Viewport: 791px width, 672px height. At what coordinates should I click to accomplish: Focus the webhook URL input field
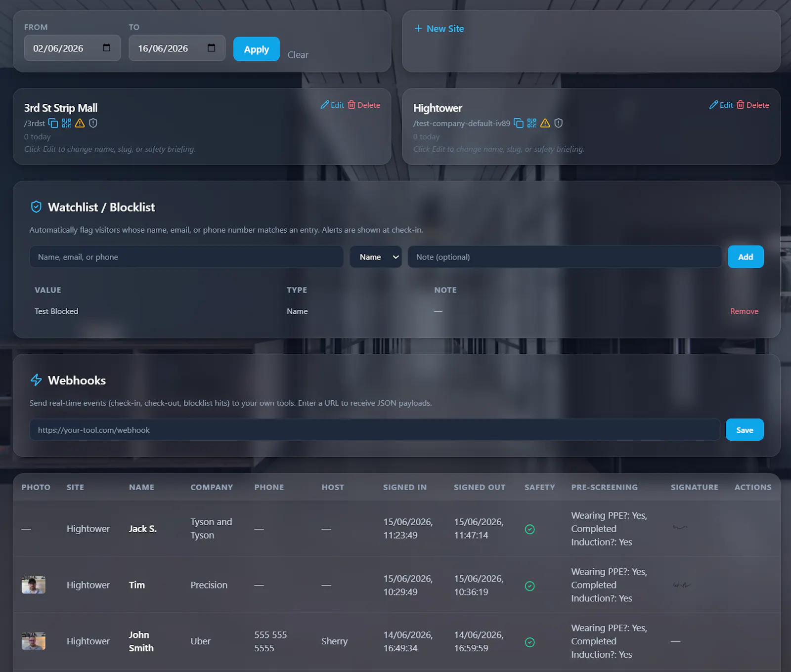click(375, 430)
